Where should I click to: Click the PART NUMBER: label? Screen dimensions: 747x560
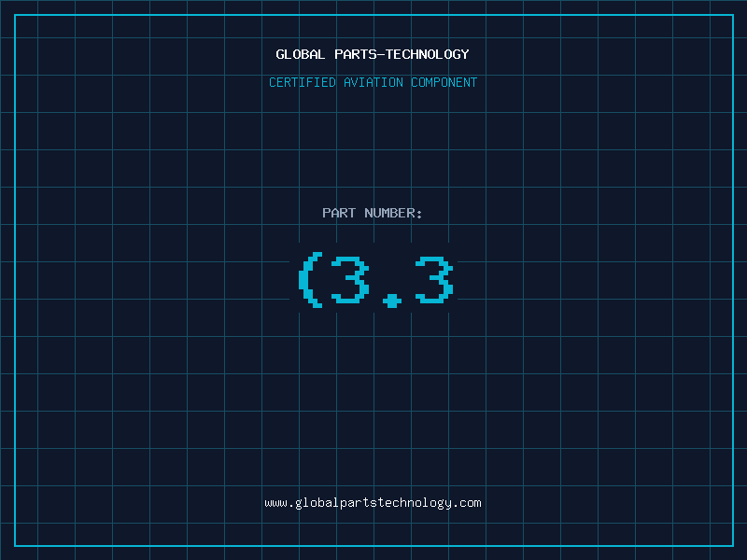coord(373,213)
